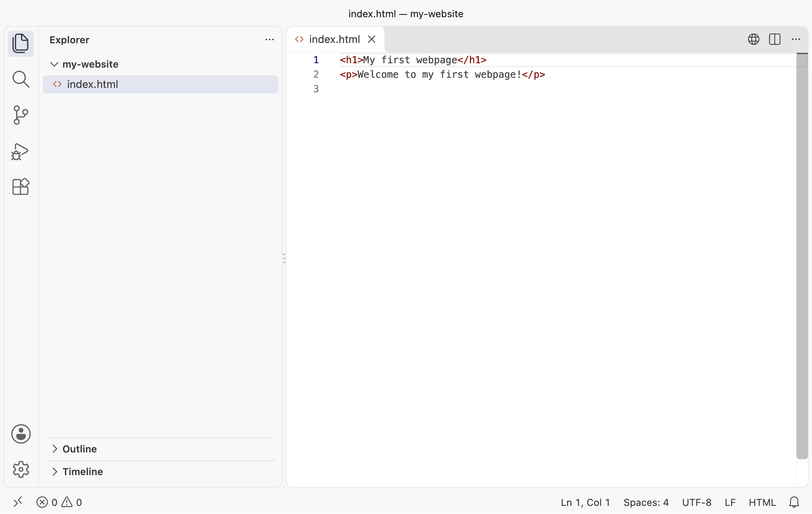This screenshot has height=514, width=812.
Task: Click line number 2 in the gutter
Action: click(316, 74)
